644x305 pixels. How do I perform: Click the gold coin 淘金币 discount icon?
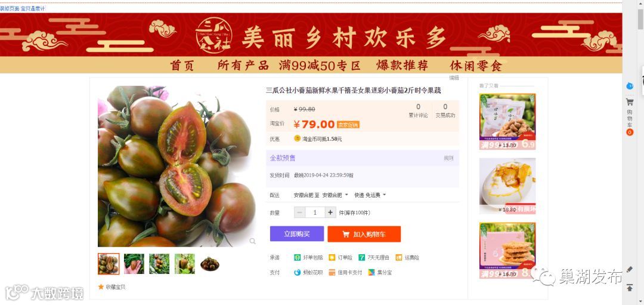[298, 138]
